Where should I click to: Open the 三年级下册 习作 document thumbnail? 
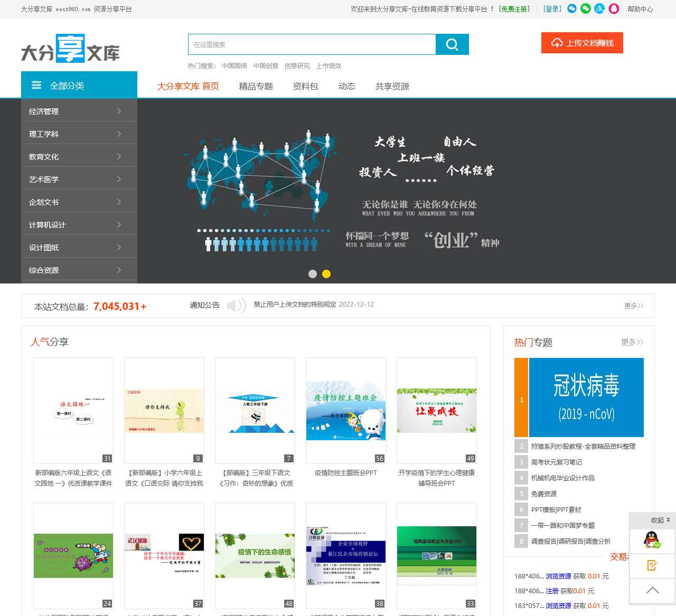(255, 411)
